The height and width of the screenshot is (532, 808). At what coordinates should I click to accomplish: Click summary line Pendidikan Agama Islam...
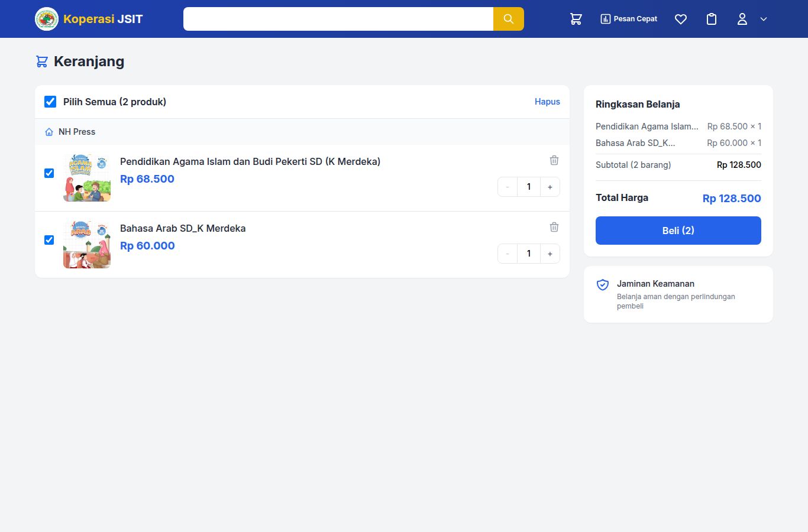pyautogui.click(x=647, y=126)
